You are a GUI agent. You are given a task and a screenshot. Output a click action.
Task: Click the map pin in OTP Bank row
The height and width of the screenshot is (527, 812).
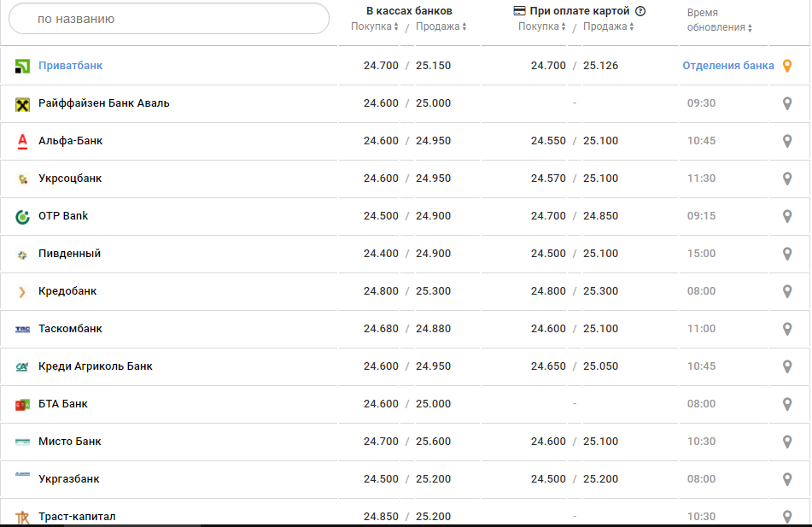787,216
